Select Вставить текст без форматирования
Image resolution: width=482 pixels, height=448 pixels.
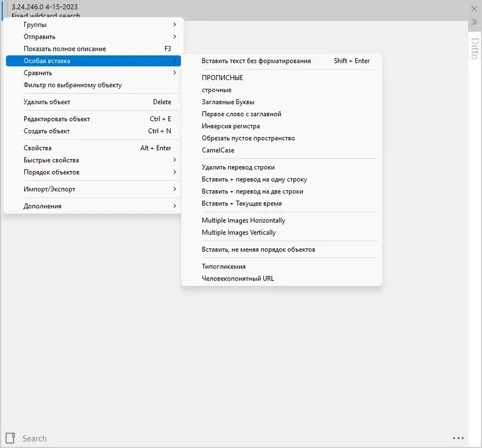pyautogui.click(x=256, y=61)
